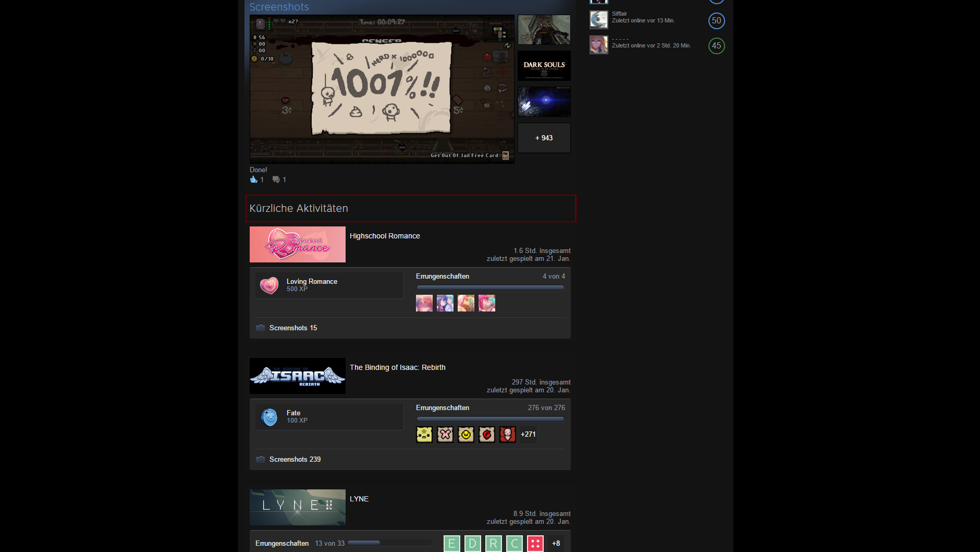Show the +271 remaining Isaac achievements
The height and width of the screenshot is (552, 980).
[529, 434]
